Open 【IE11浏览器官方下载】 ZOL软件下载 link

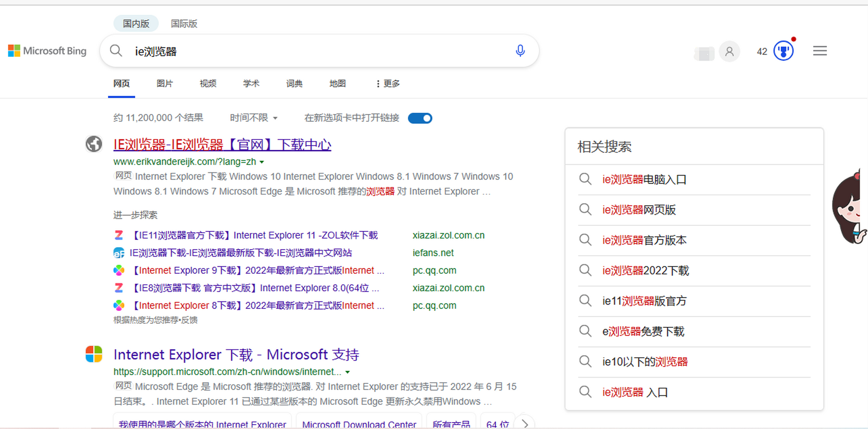pyautogui.click(x=254, y=235)
